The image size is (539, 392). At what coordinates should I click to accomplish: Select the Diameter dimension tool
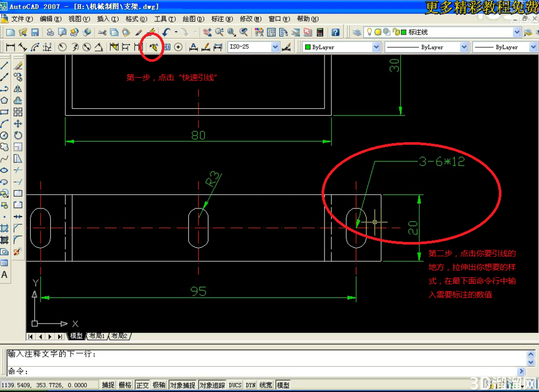pyautogui.click(x=87, y=47)
